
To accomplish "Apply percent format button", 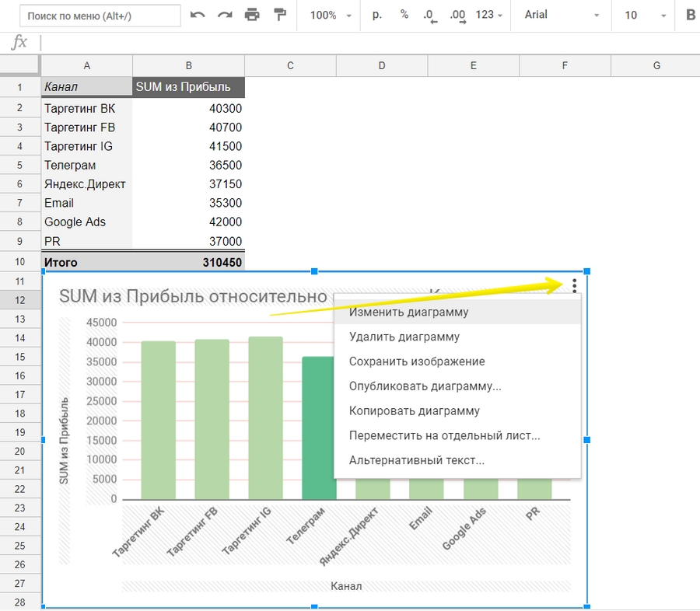I will point(404,15).
